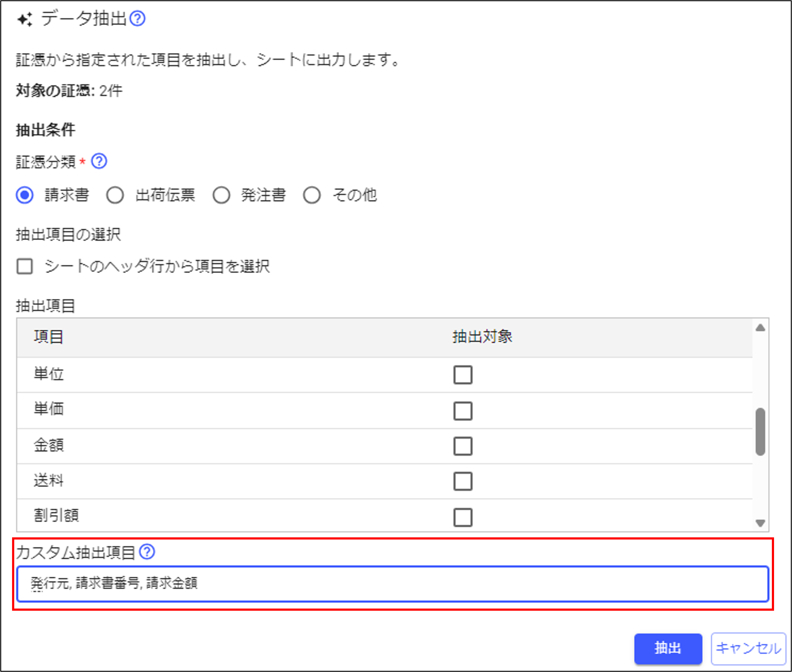The width and height of the screenshot is (792, 672).
Task: Click the list scroll up arrow
Action: click(x=760, y=327)
